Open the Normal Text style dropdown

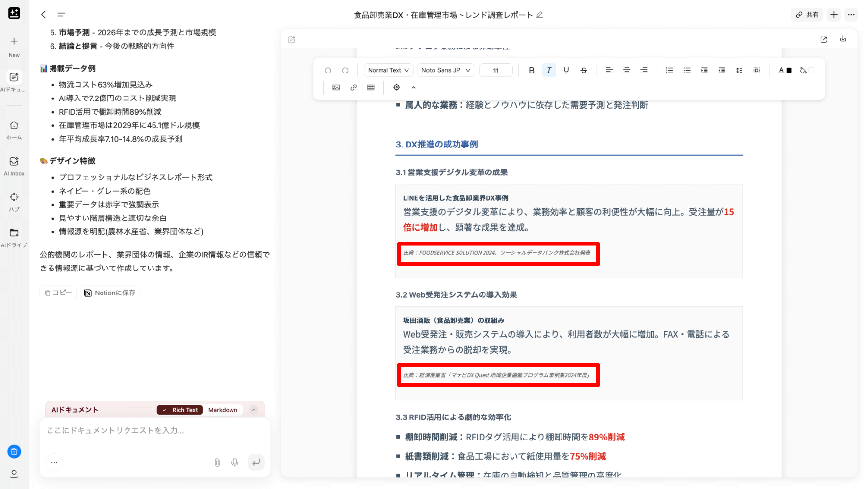pos(388,71)
